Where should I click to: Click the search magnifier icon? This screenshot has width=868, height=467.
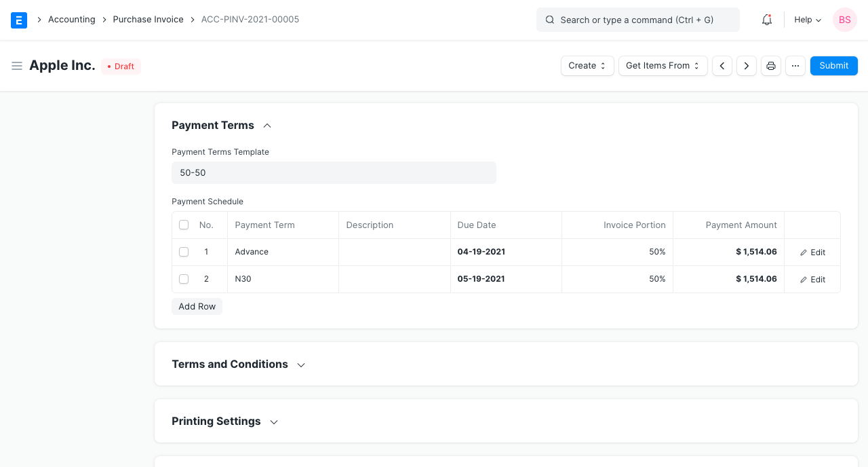click(549, 20)
